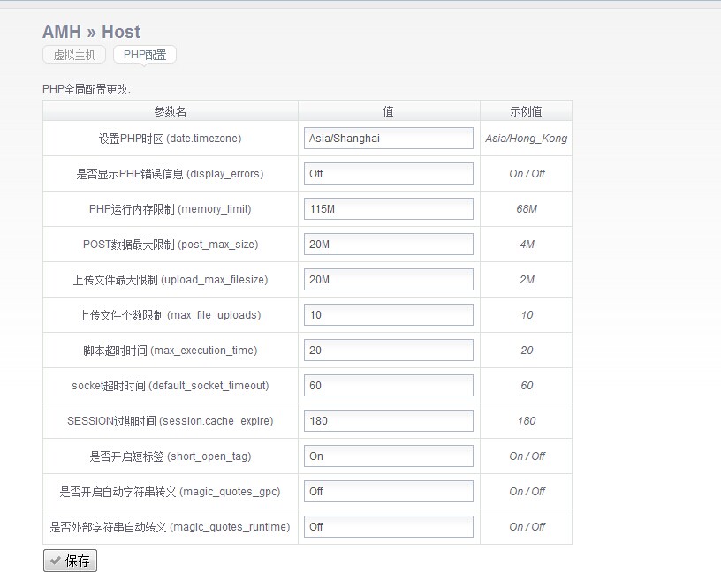Focus the session.cache_expire field
The height and width of the screenshot is (588, 721).
389,421
